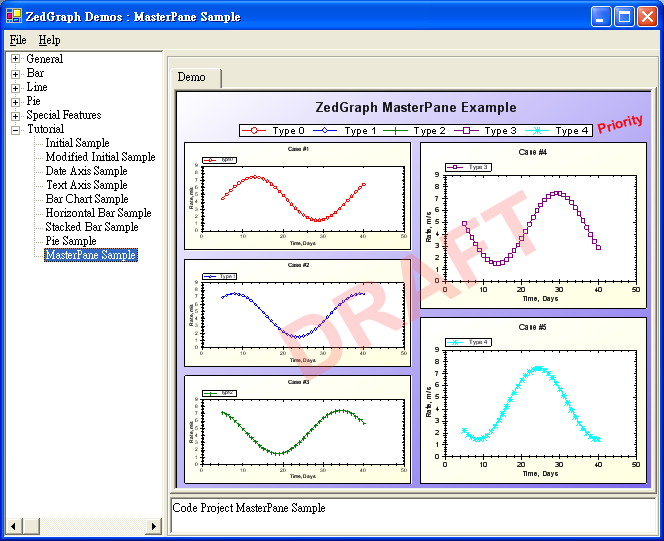
Task: Open the Horizontal Bar Sample item
Action: point(98,213)
